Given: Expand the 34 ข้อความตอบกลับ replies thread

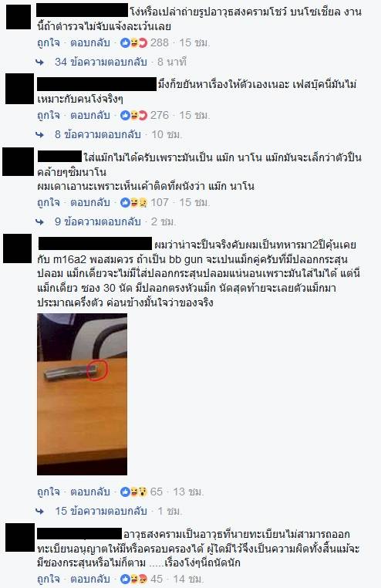Looking at the screenshot, I should click(x=101, y=62).
